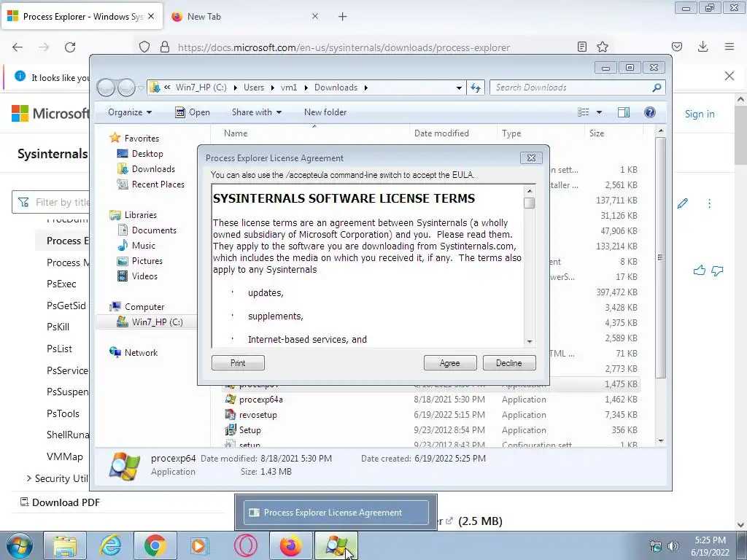
Task: Select Downloads in the Explorer navigation pane
Action: [x=153, y=169]
